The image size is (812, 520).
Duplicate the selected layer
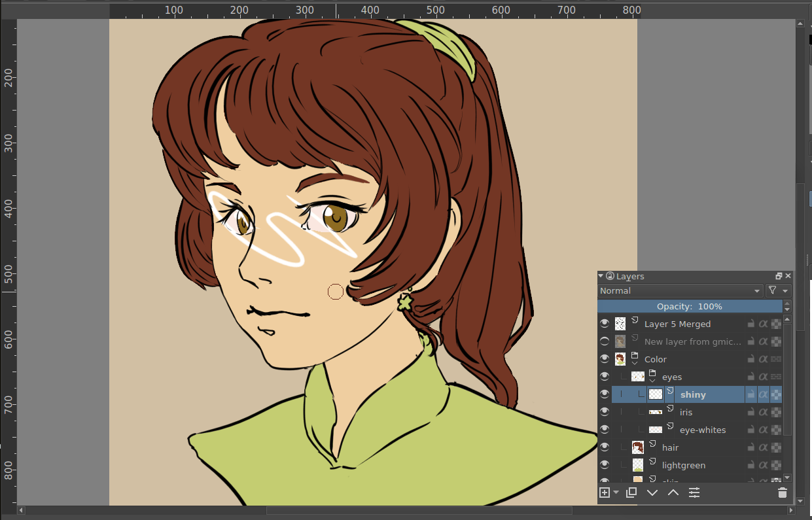[631, 493]
